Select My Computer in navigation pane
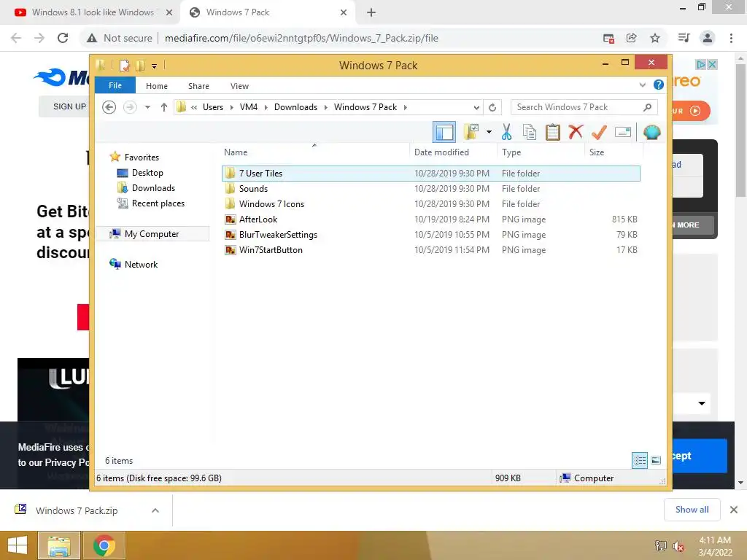Viewport: 747px width, 560px height. click(x=152, y=234)
